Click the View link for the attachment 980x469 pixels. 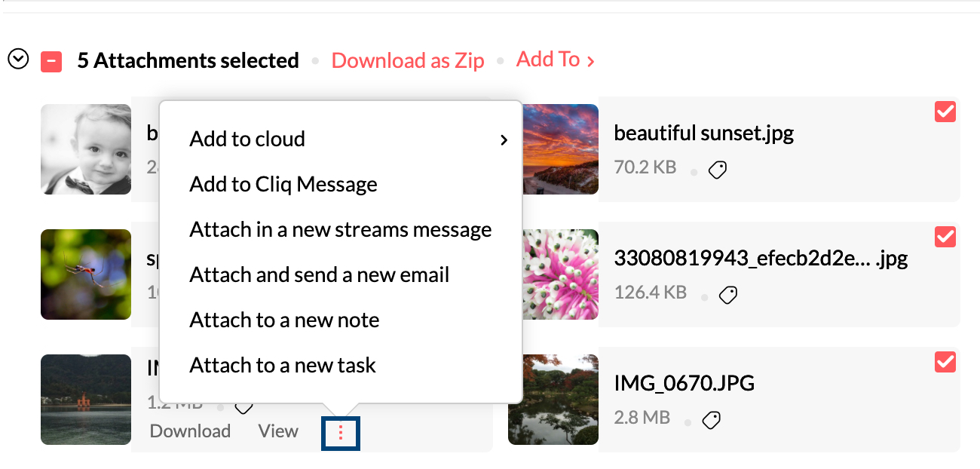(278, 431)
